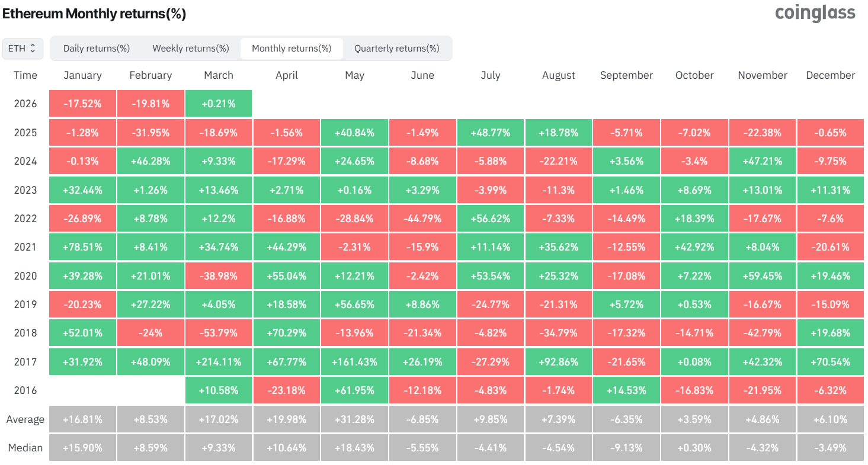Click the +42.92% October 2021 cell

click(694, 247)
